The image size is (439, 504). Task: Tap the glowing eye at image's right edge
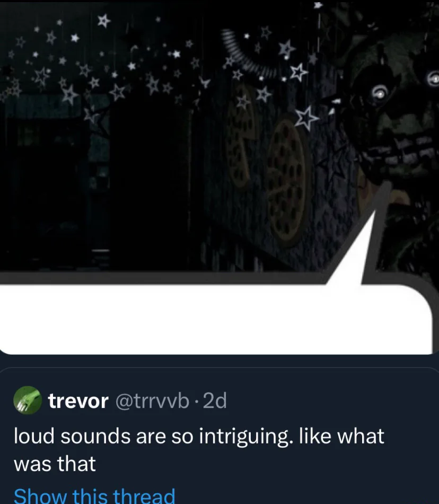(433, 79)
